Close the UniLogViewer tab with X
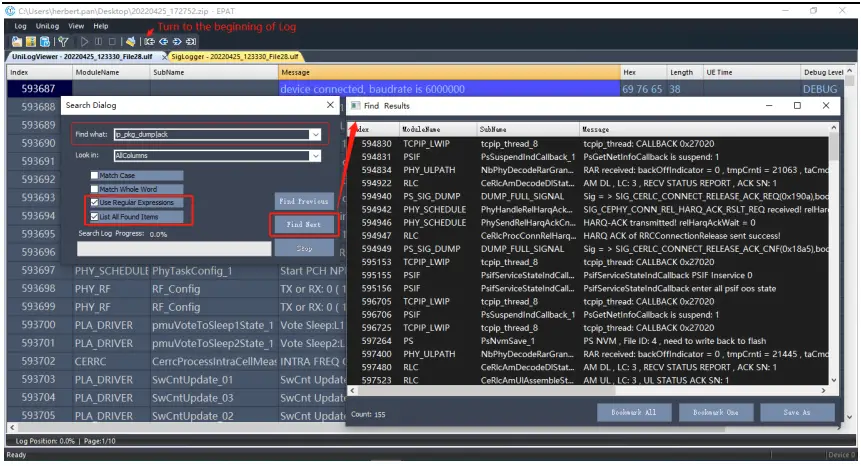The width and height of the screenshot is (861, 466). tap(164, 57)
